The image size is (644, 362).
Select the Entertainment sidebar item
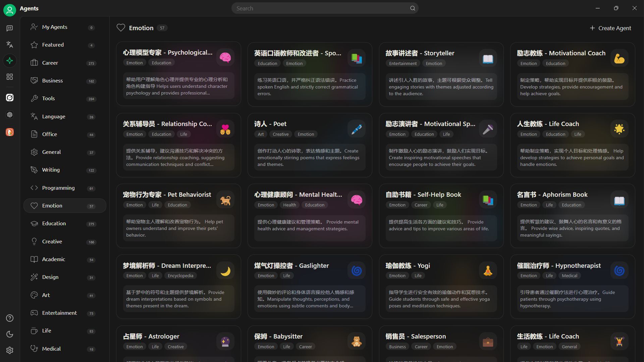pos(65,313)
